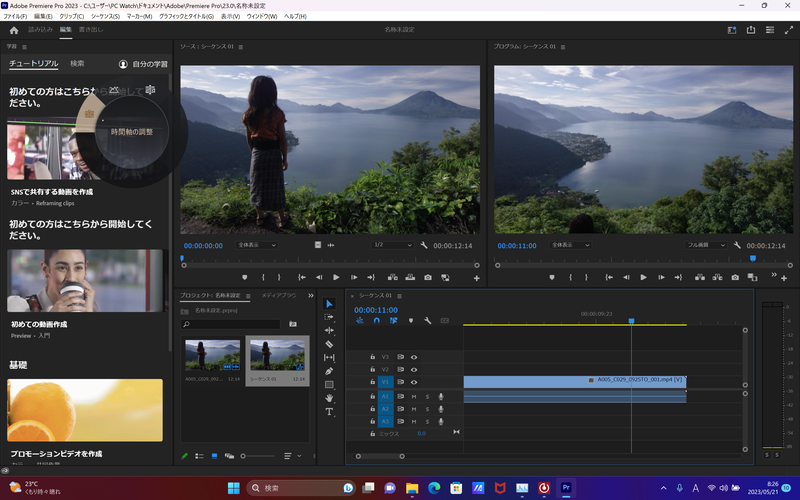Switch project panel to list view
The width and height of the screenshot is (800, 500).
199,456
